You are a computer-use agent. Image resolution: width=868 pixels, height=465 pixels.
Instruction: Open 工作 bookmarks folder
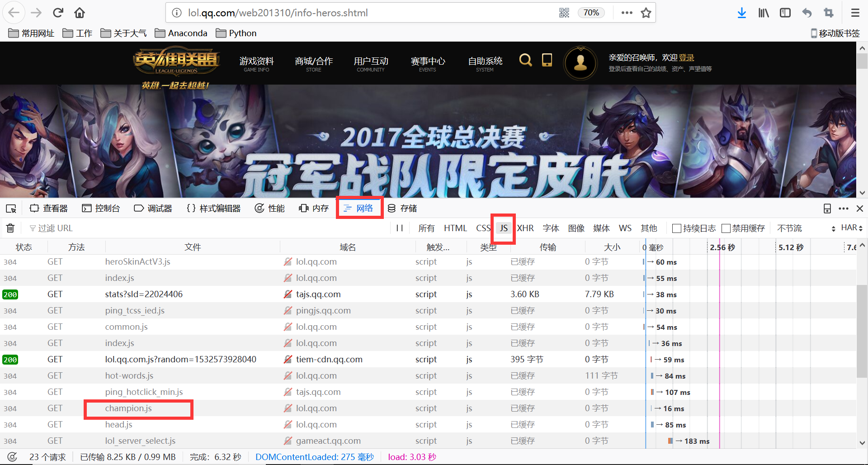(77, 33)
